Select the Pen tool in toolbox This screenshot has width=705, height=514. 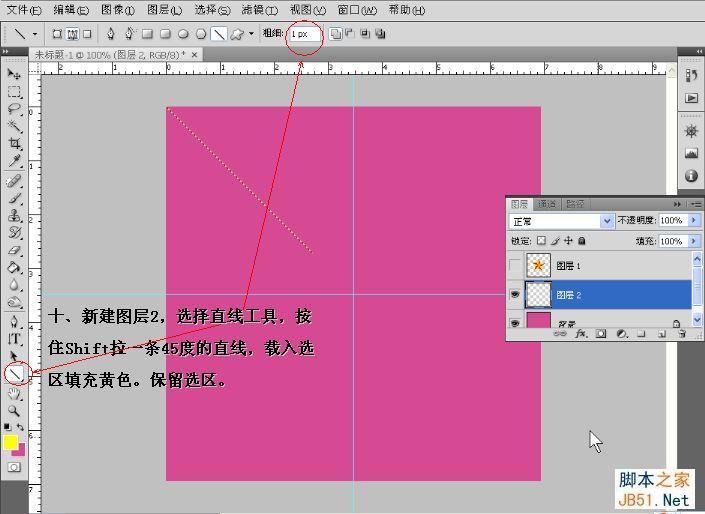(x=14, y=322)
